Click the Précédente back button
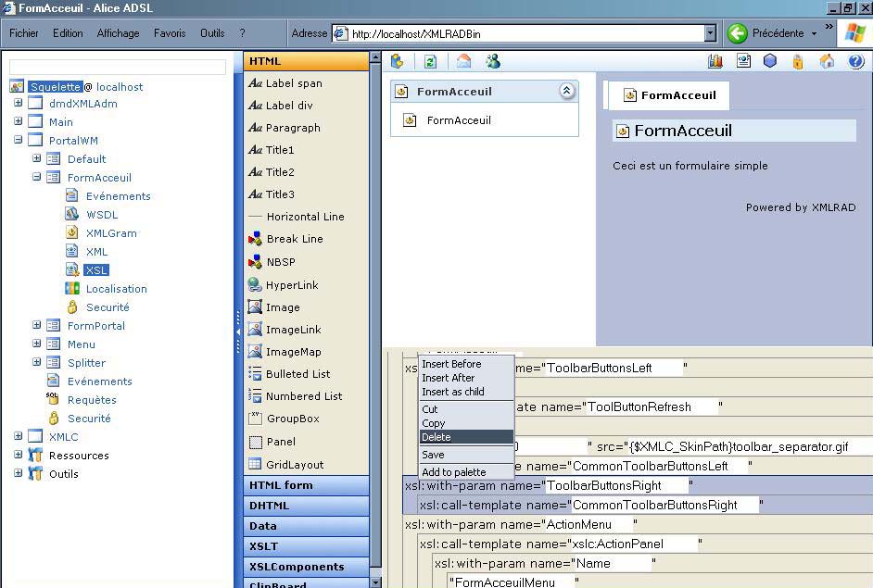Viewport: 873px width, 588px height. (767, 33)
